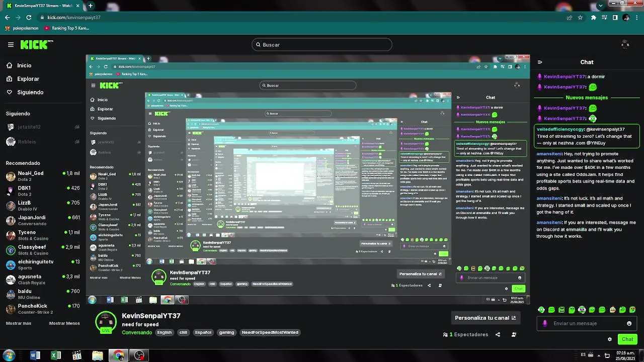The image size is (644, 362).
Task: Open the Conversando category link
Action: coord(137,332)
